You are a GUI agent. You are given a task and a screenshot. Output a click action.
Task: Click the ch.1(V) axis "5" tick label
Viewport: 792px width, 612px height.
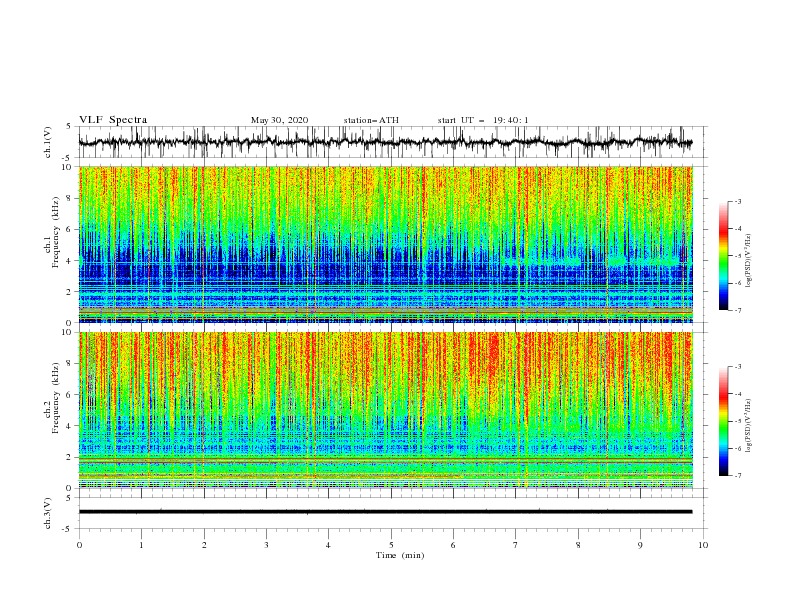pyautogui.click(x=69, y=126)
